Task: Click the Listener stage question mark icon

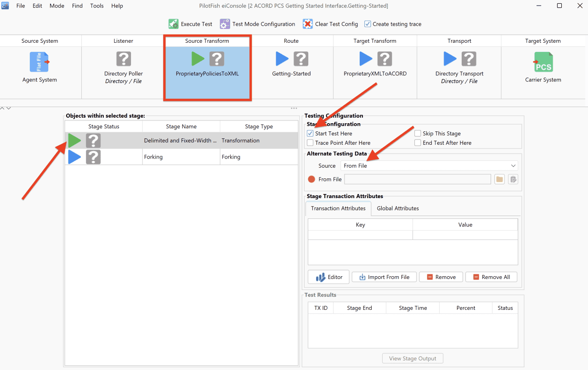Action: pyautogui.click(x=124, y=59)
